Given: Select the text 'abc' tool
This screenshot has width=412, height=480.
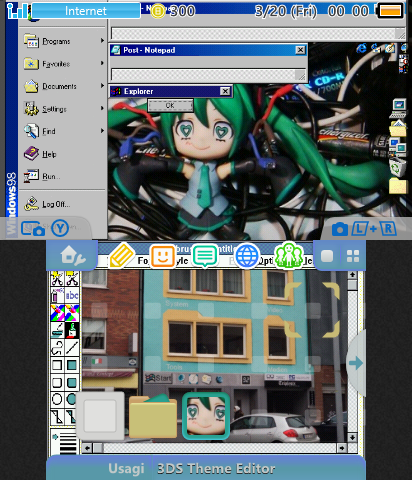Looking at the screenshot, I should point(72,295).
